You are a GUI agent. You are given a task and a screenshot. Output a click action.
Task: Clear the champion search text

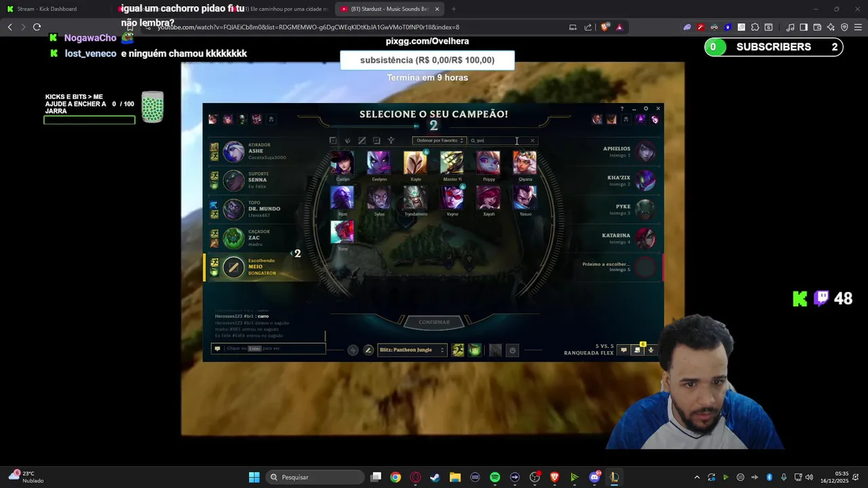[532, 140]
